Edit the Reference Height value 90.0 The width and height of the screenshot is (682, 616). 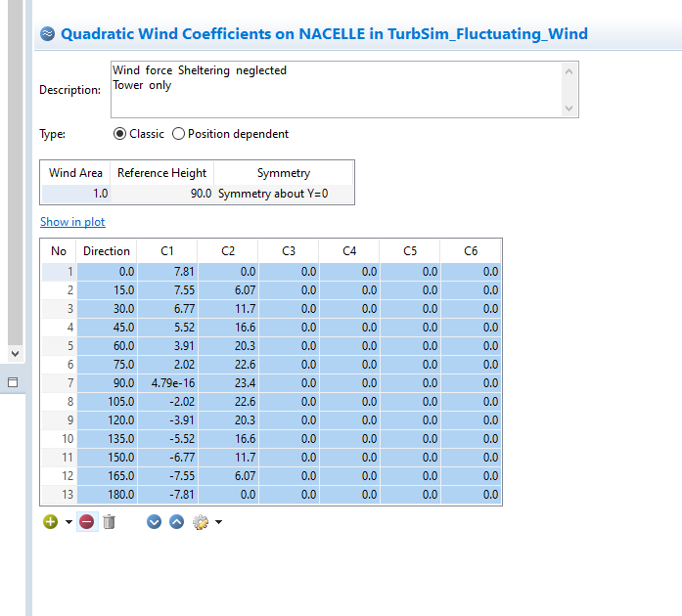[x=161, y=194]
